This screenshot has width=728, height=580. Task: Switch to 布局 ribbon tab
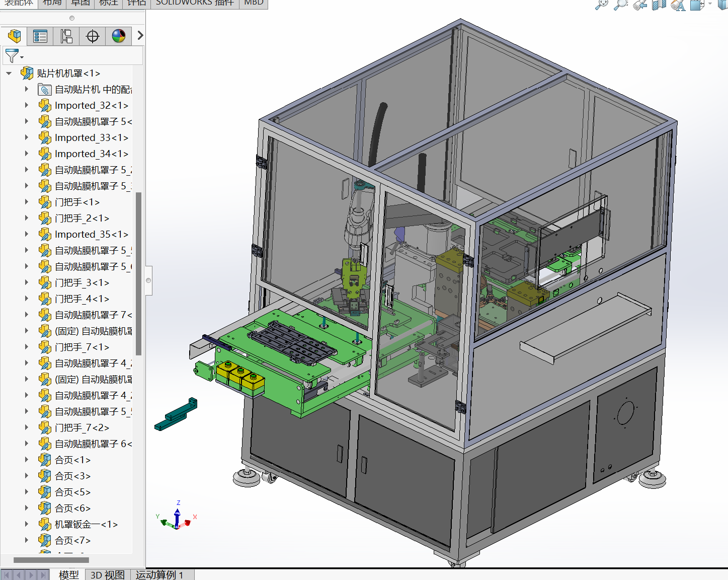(52, 3)
